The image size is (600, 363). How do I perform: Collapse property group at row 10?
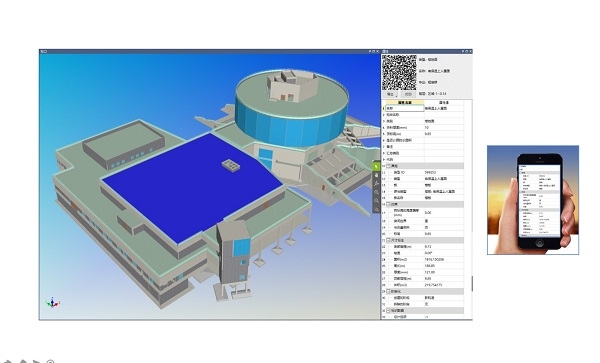pyautogui.click(x=388, y=166)
